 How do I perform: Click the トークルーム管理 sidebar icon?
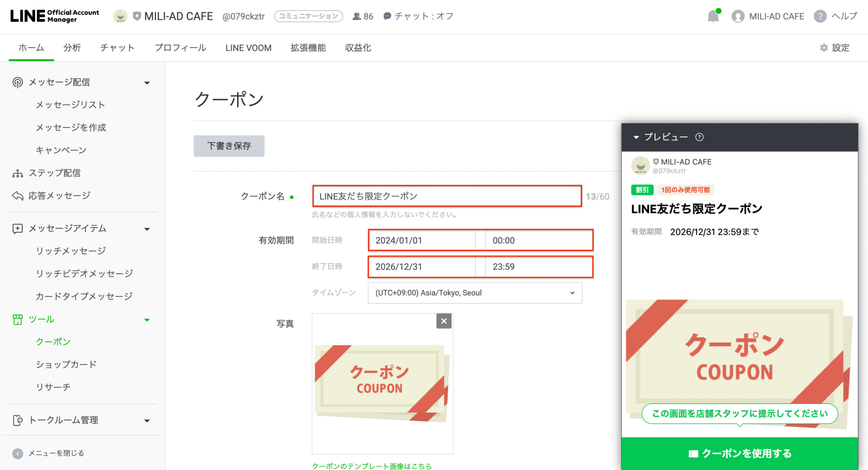(x=17, y=420)
